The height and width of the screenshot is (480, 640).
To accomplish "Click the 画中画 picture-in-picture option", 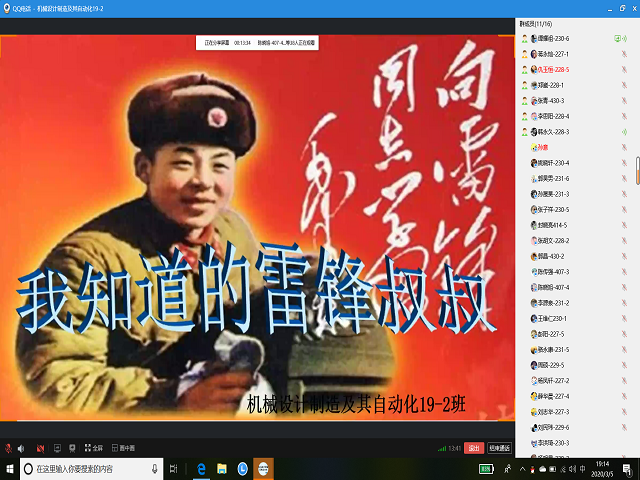I will tap(123, 447).
